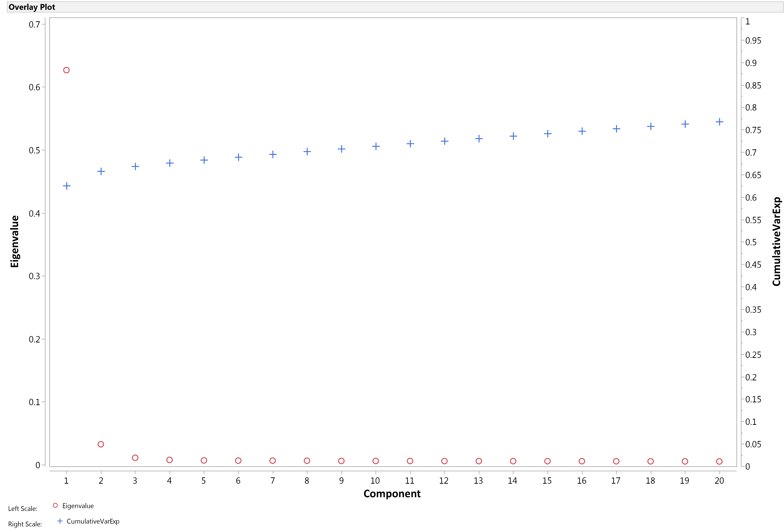Click the 0.6 tick on the Eigenvalue axis

[x=34, y=87]
